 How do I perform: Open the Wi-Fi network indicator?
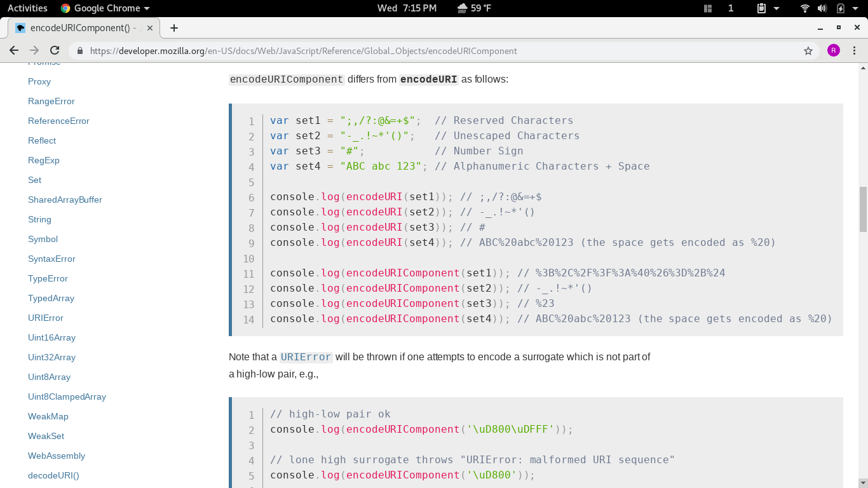805,8
